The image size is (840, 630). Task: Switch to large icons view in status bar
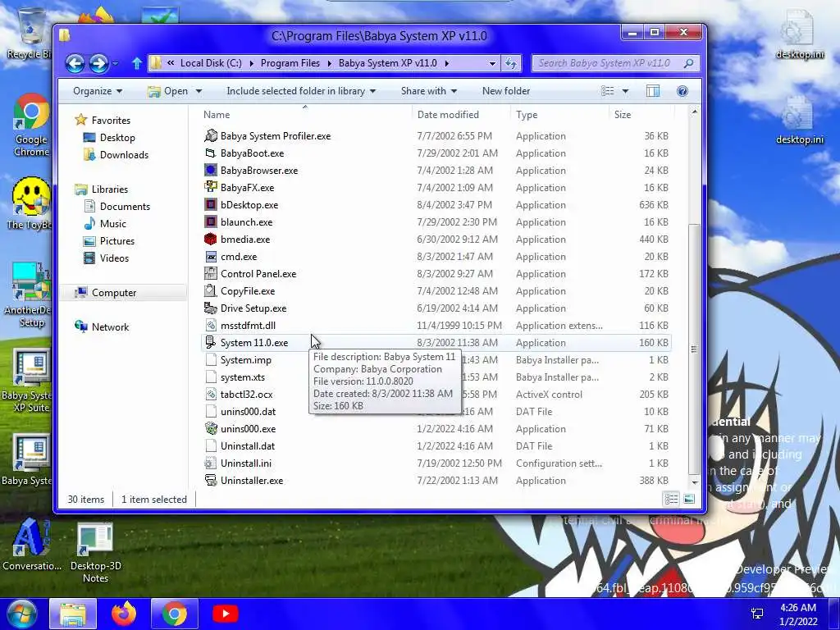click(689, 500)
